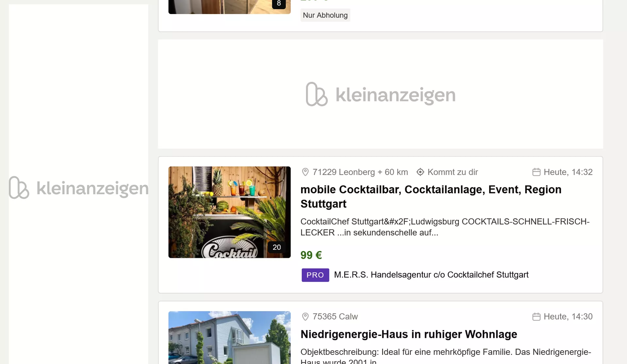Click the calendar icon next to Heute, 14:32
This screenshot has width=627, height=364.
click(536, 172)
